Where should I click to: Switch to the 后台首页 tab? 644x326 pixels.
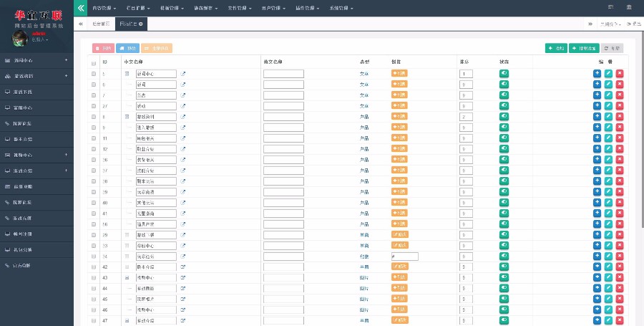[x=101, y=24]
